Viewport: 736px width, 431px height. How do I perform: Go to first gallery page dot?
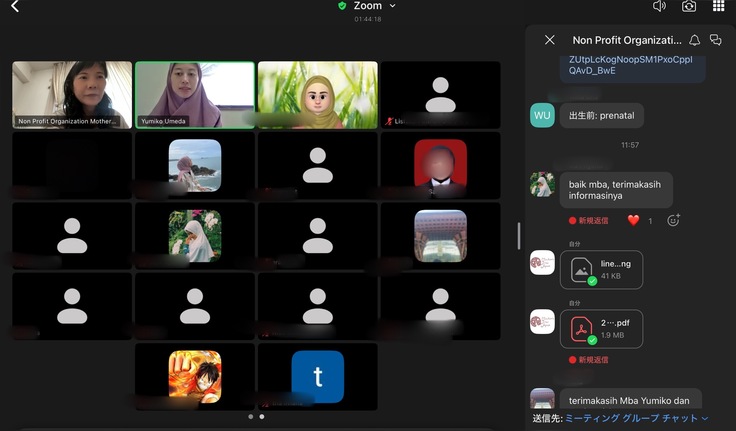point(250,416)
